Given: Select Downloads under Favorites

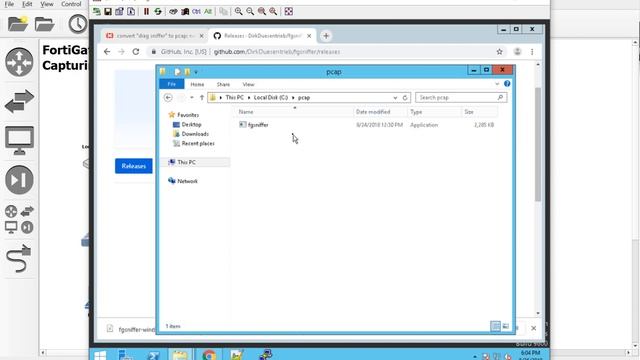Looking at the screenshot, I should coord(195,134).
